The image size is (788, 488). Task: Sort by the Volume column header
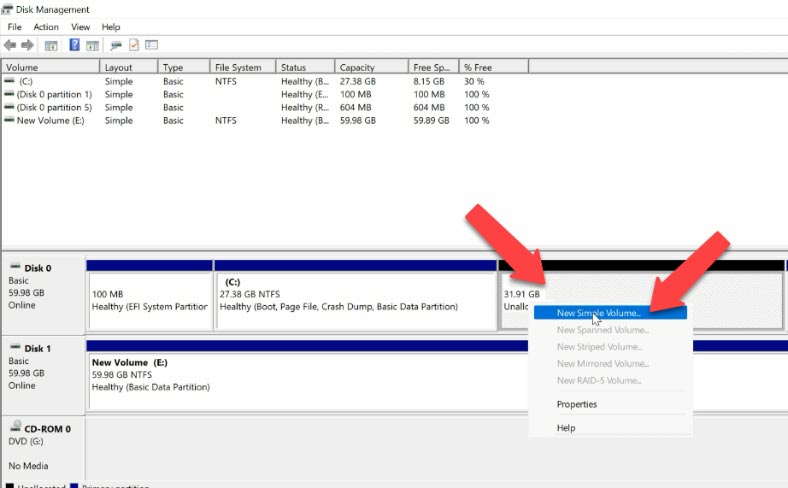[x=51, y=67]
